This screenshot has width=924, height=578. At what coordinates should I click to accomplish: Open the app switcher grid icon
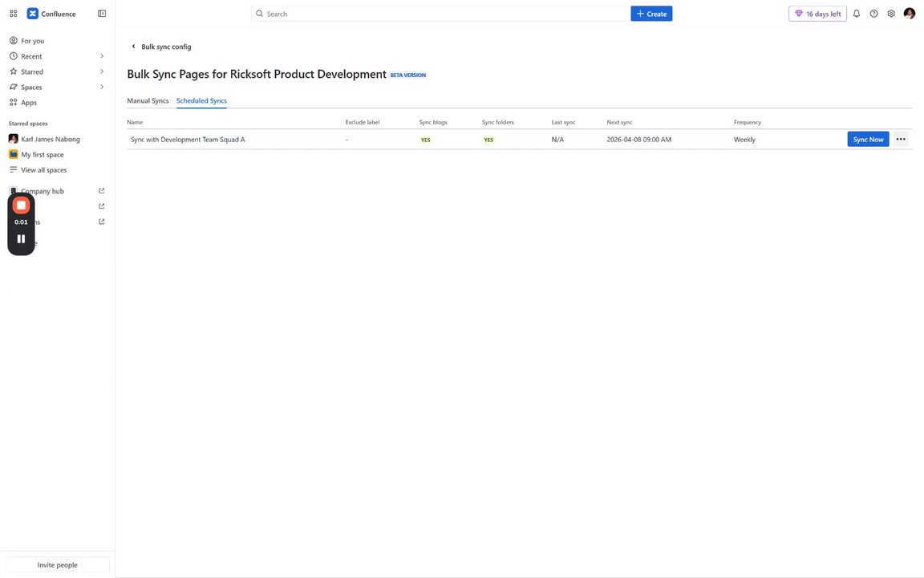tap(13, 14)
